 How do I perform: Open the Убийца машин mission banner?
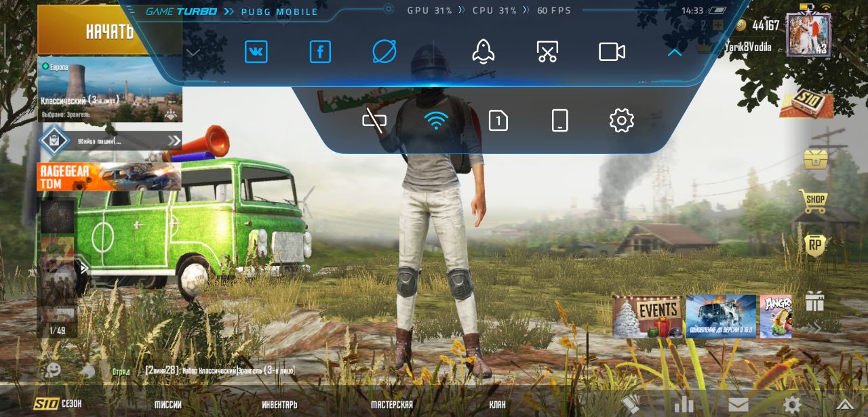pos(110,141)
